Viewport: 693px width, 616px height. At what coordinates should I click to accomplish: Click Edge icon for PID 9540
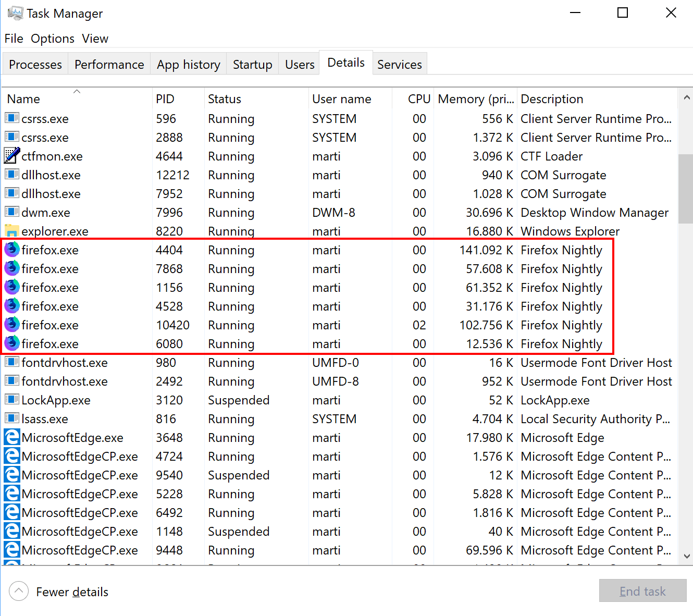click(x=11, y=475)
